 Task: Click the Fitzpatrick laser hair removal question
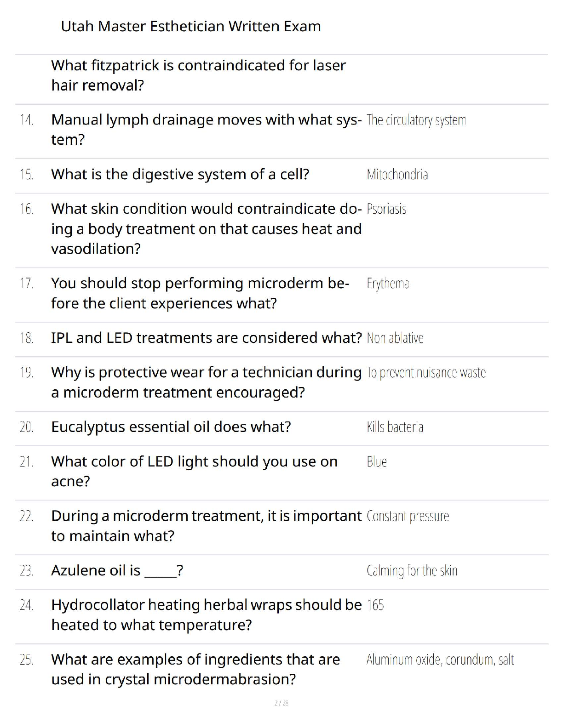198,75
